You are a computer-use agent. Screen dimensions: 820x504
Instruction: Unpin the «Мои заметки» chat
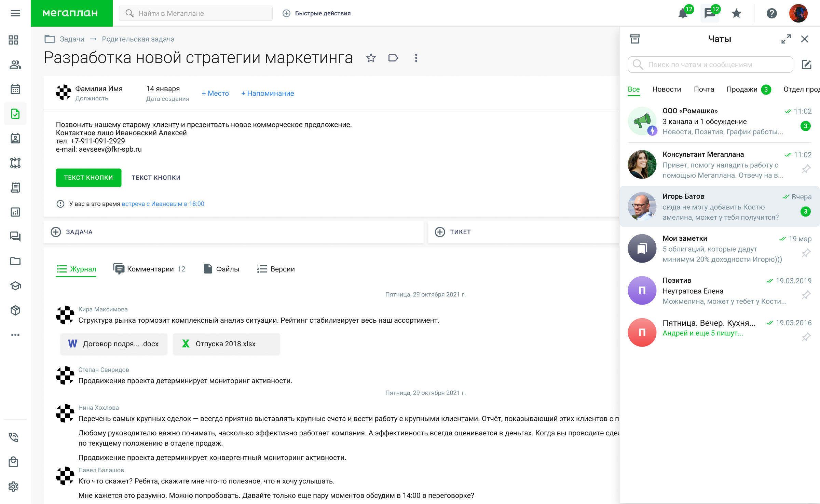[807, 253]
